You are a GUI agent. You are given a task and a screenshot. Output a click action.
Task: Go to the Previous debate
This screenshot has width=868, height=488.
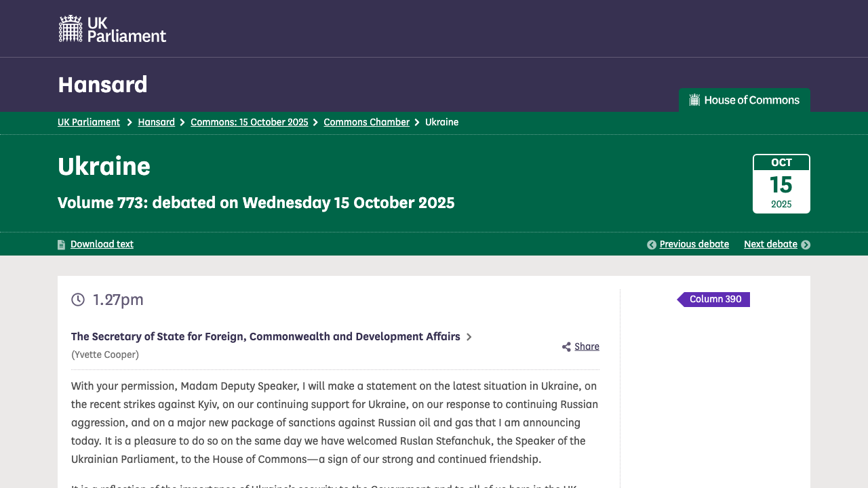tap(694, 245)
